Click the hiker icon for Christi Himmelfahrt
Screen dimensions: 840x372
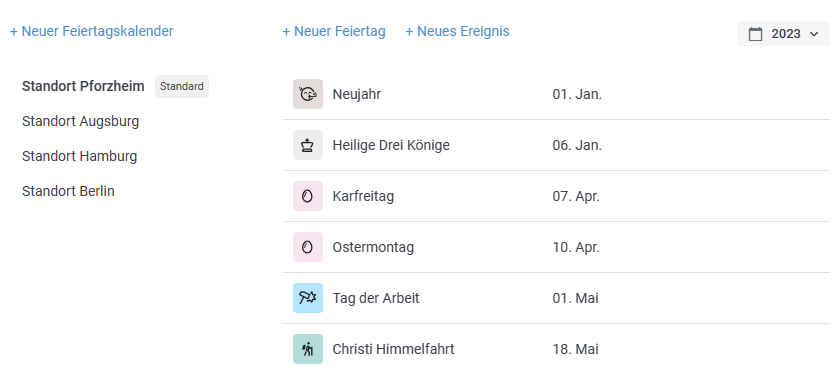coord(308,349)
